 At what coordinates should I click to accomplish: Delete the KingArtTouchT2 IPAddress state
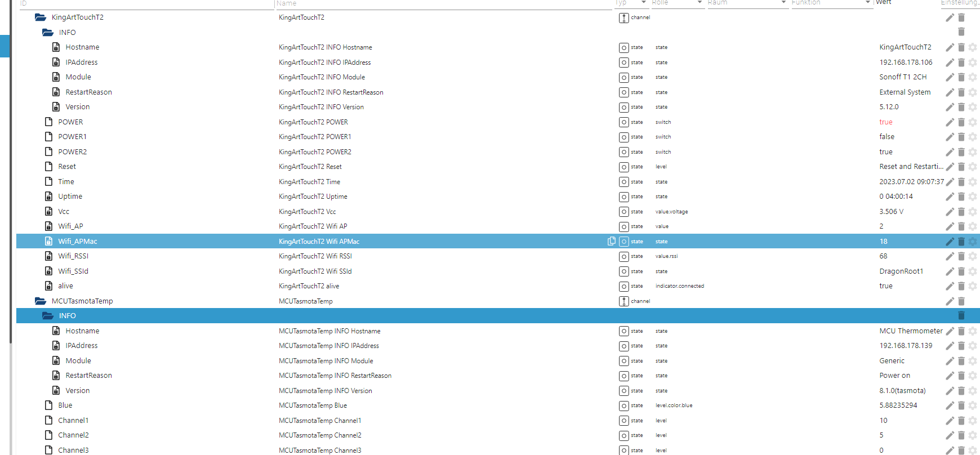click(x=961, y=63)
